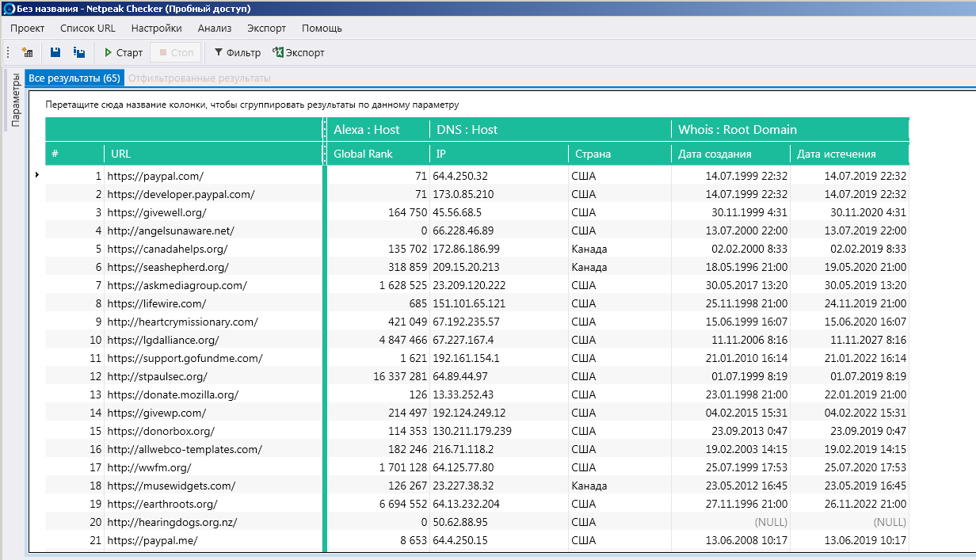976x560 pixels.
Task: Click the Экспорт Excel toolbar icon
Action: click(x=298, y=53)
